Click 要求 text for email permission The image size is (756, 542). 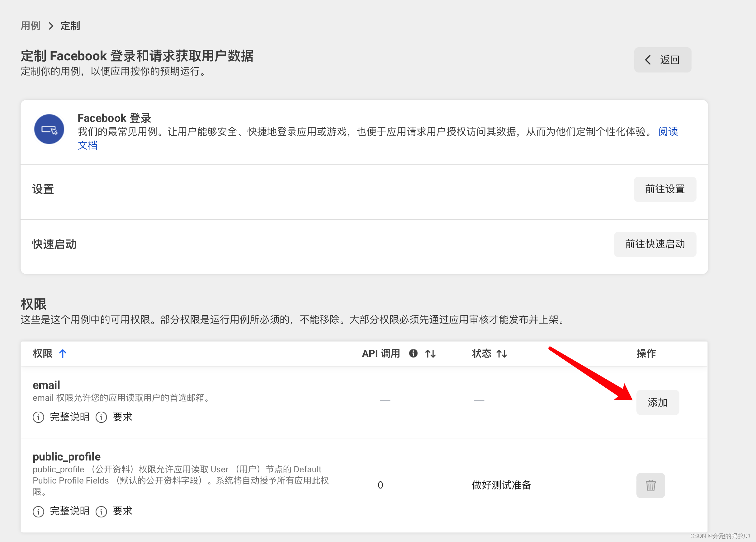point(122,417)
